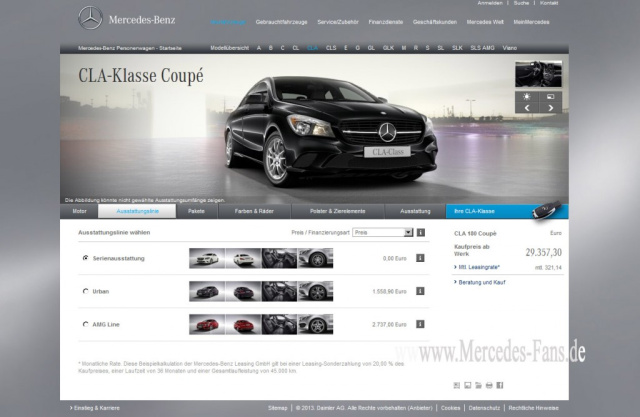Viewport: 640px width, 417px height.
Task: Select the Urban equipment line option
Action: point(85,291)
